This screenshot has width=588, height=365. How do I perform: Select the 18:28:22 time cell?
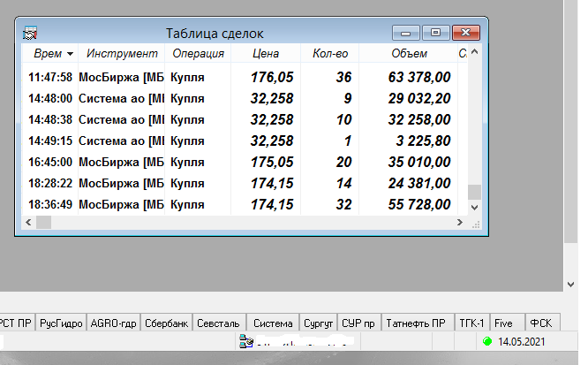tap(50, 183)
